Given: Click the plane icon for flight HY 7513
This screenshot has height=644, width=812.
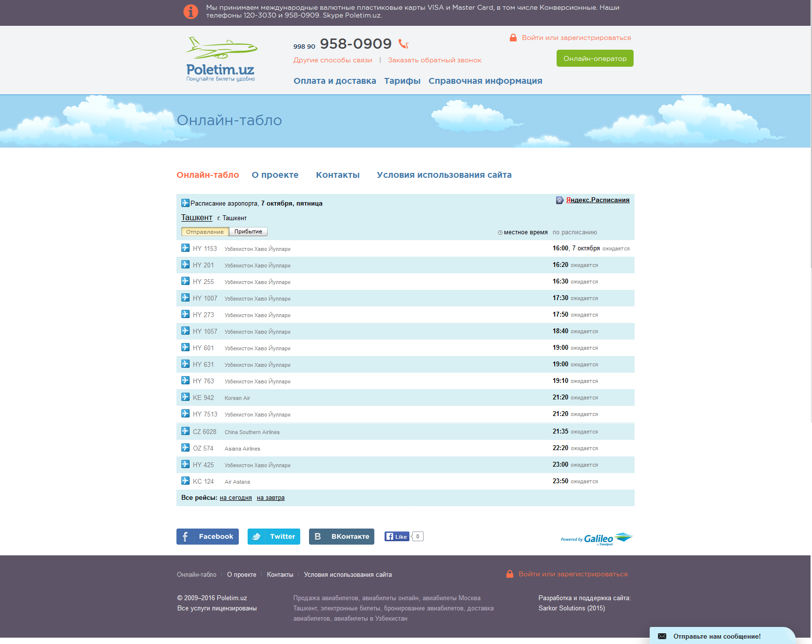Looking at the screenshot, I should coord(186,413).
